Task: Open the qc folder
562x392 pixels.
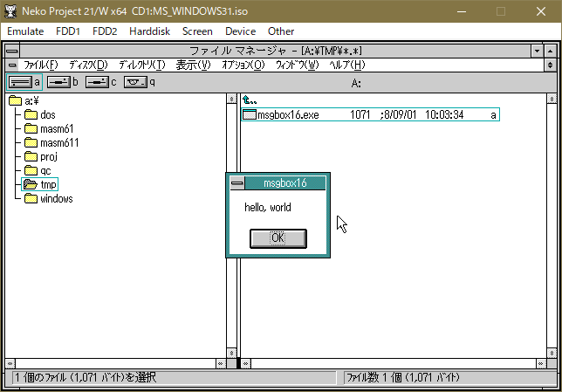Action: tap(38, 171)
